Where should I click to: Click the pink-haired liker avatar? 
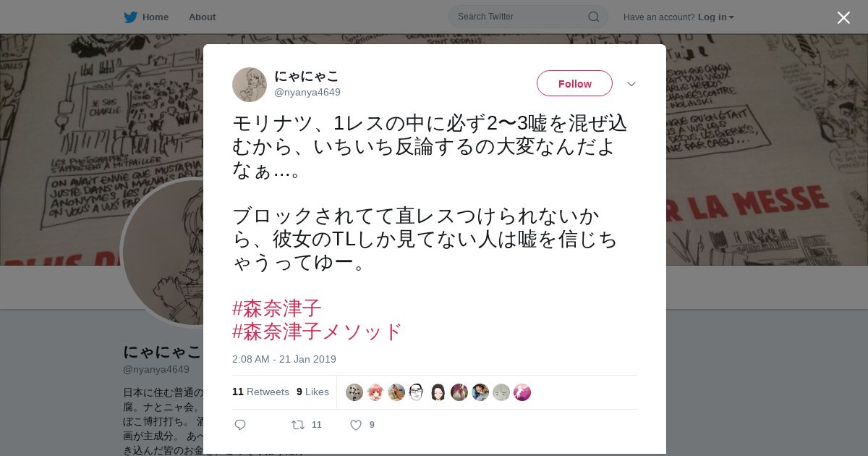tap(375, 392)
